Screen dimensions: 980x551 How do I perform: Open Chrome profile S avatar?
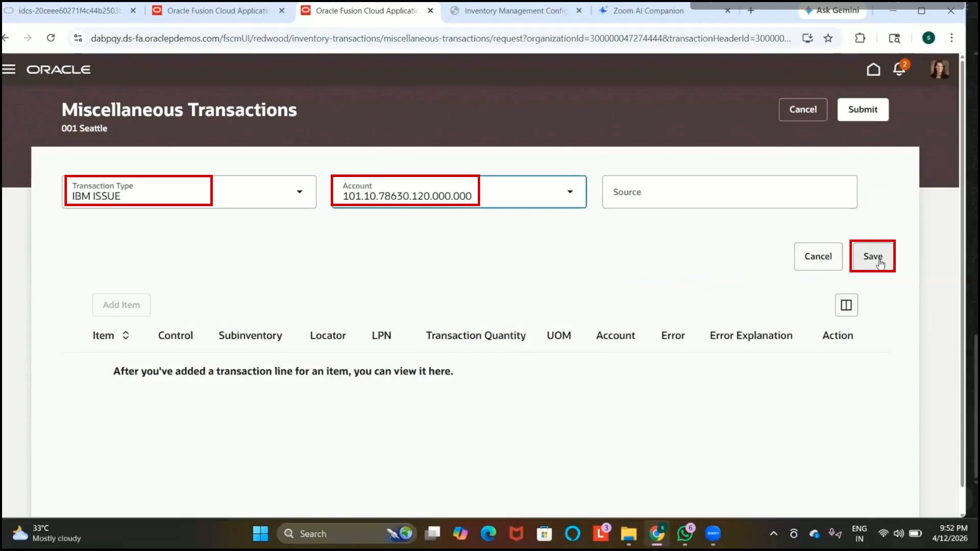928,38
